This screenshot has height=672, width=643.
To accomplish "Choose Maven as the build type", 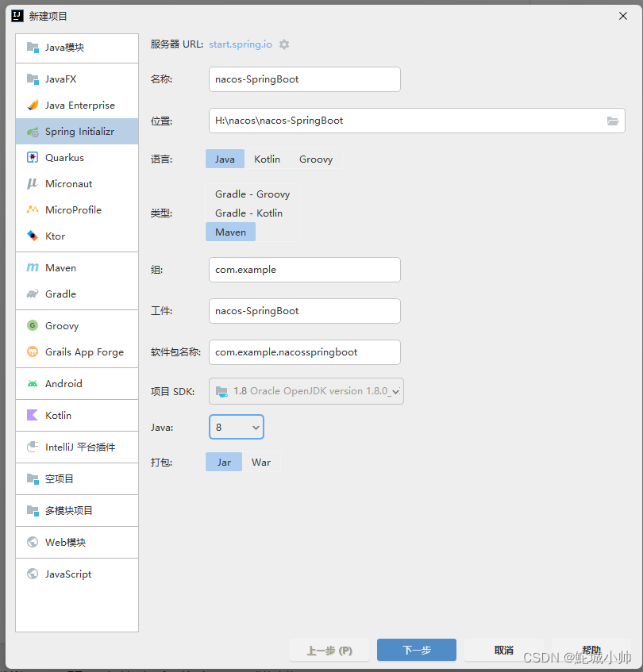I will point(230,232).
